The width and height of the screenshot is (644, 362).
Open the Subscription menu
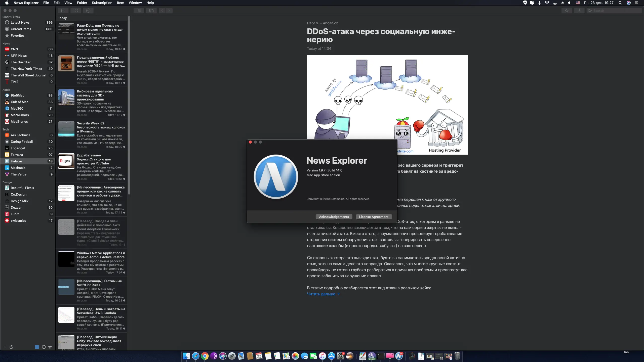coord(102,3)
